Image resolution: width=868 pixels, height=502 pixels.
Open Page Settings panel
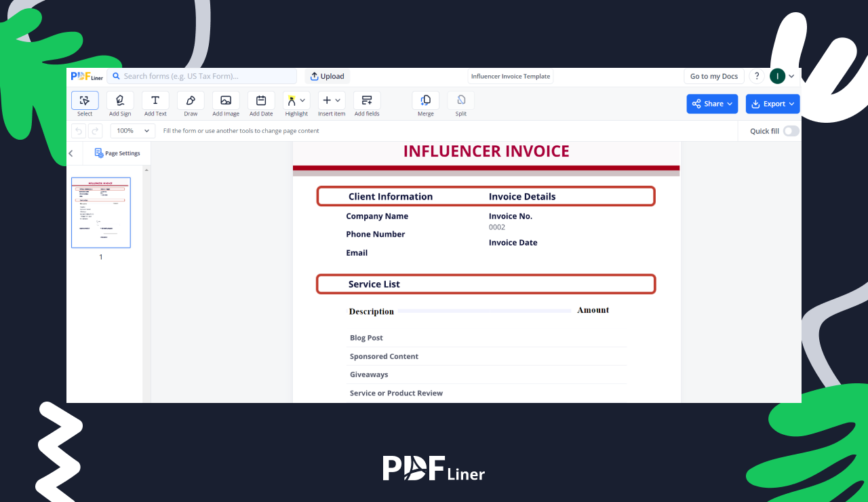117,153
